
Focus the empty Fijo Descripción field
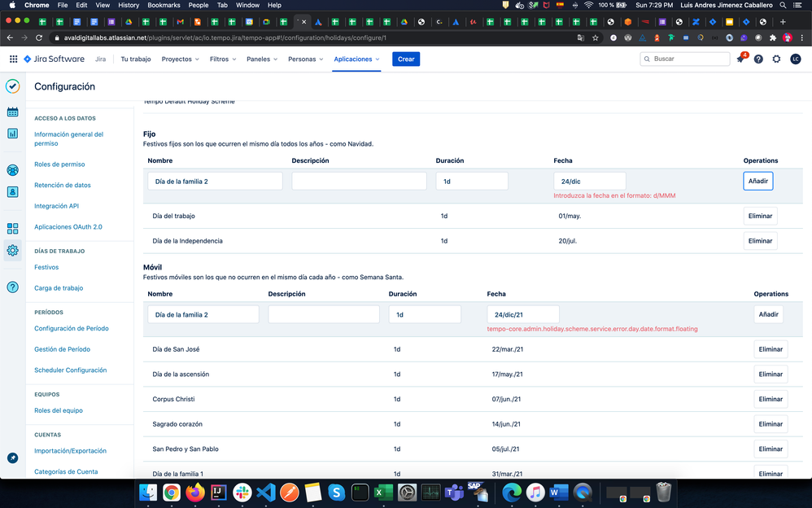pos(359,181)
